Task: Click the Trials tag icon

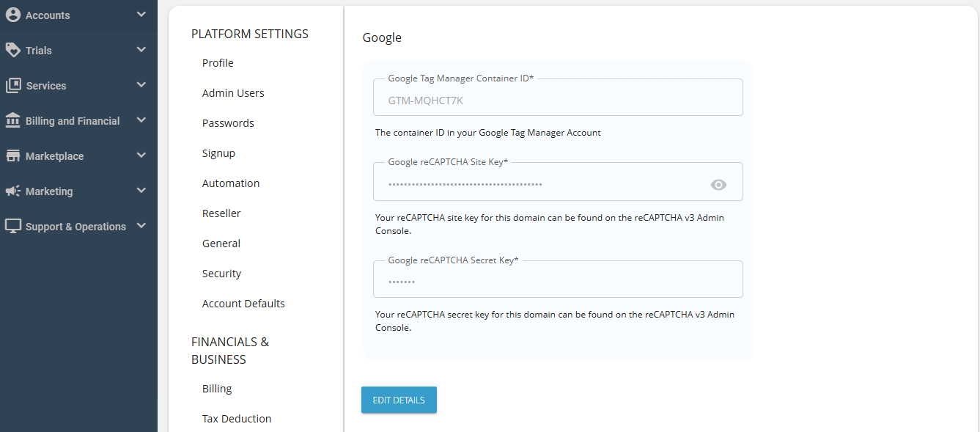Action: [x=12, y=50]
